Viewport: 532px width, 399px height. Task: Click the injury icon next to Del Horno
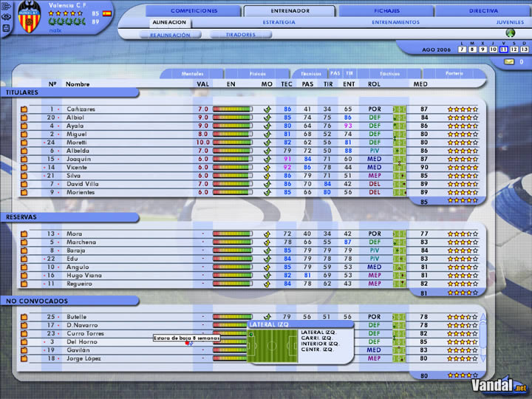(x=189, y=344)
